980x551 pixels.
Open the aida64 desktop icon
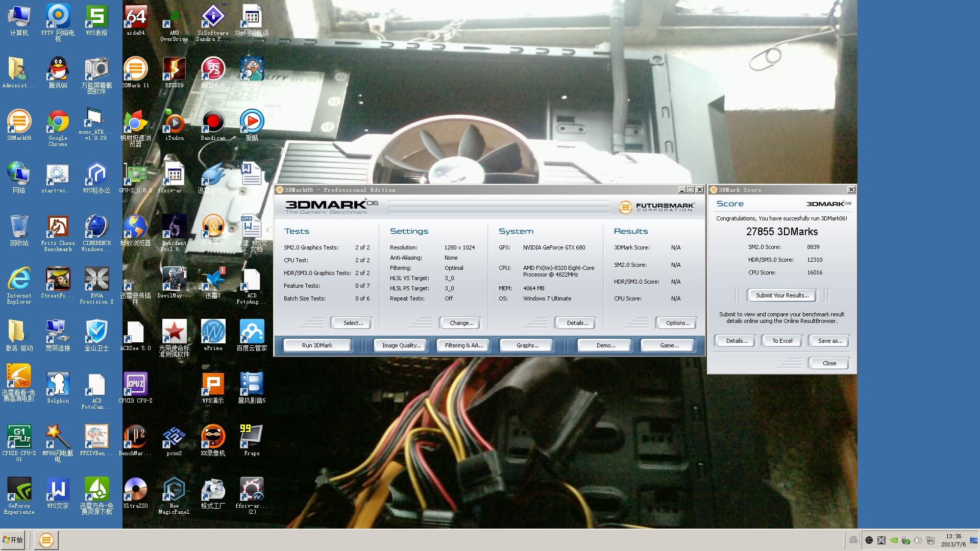tap(135, 20)
